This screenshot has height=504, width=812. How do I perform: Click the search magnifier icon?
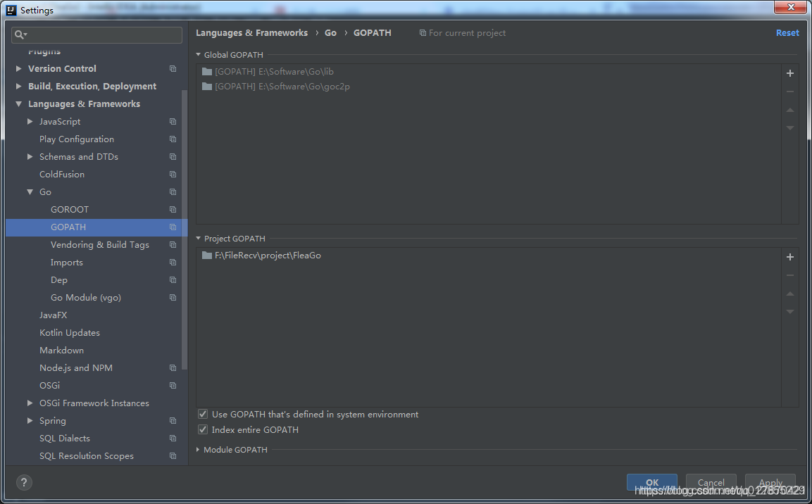[x=20, y=34]
